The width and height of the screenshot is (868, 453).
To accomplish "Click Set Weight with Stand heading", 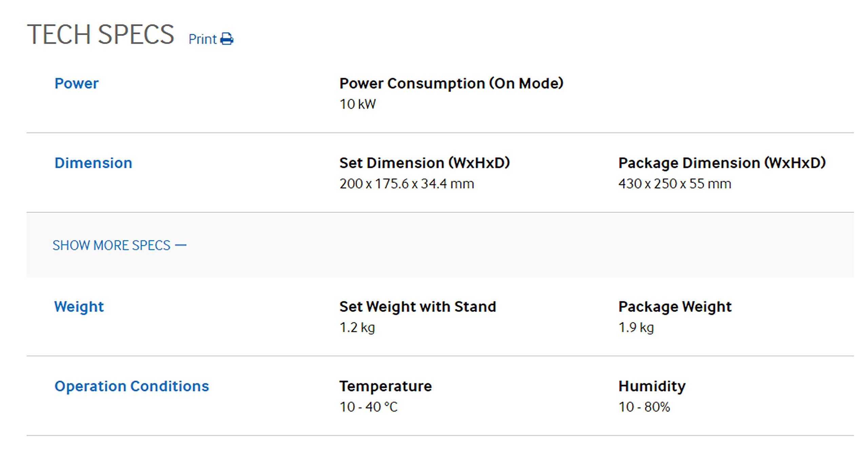I will 418,307.
